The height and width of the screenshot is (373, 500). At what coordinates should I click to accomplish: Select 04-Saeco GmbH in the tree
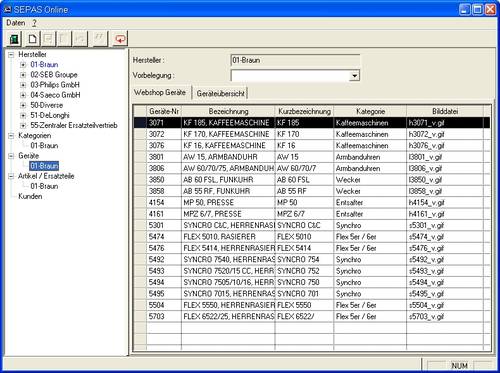(x=55, y=95)
